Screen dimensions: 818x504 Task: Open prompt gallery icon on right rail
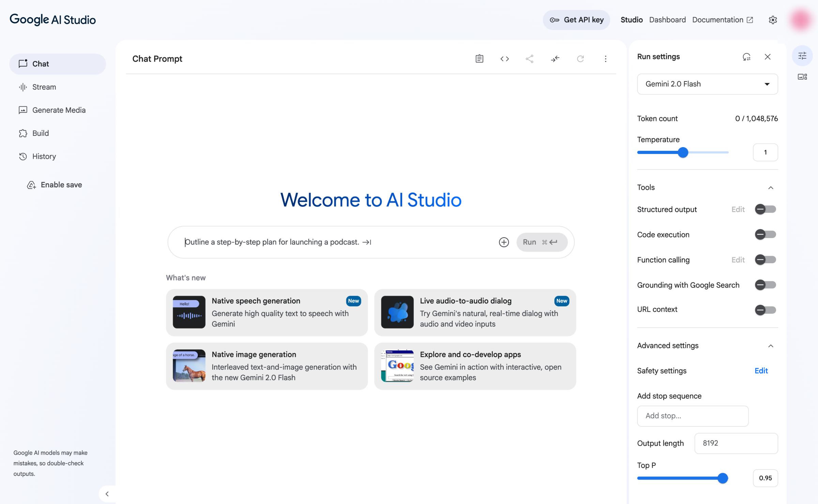[802, 77]
